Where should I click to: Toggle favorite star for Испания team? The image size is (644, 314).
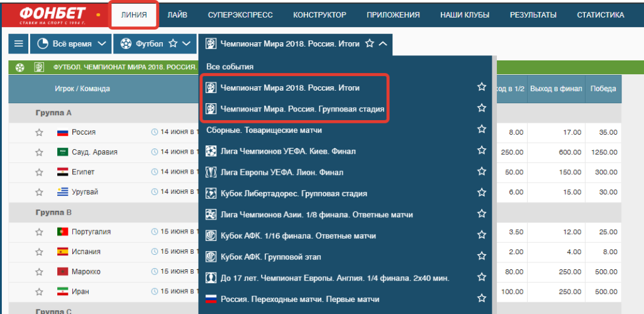click(39, 252)
